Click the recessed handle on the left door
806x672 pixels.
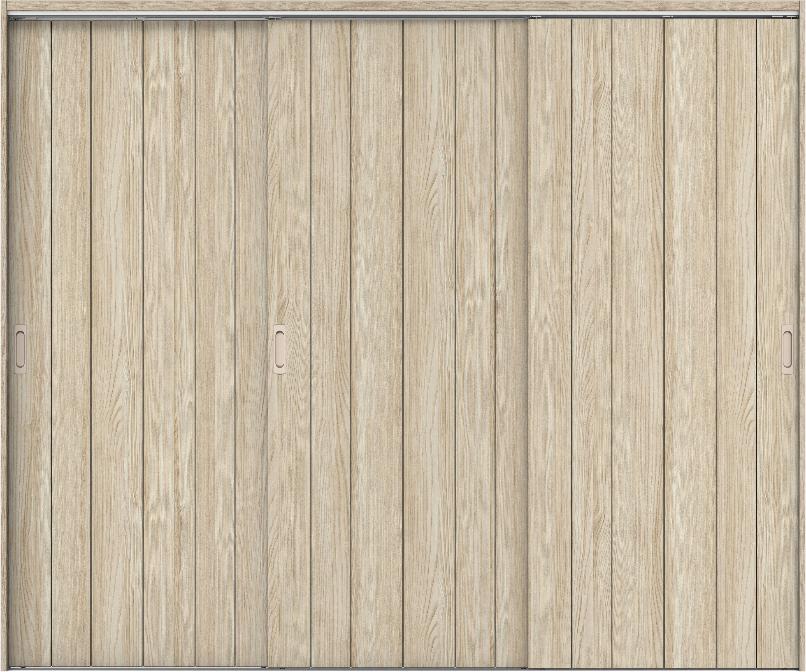pos(20,349)
